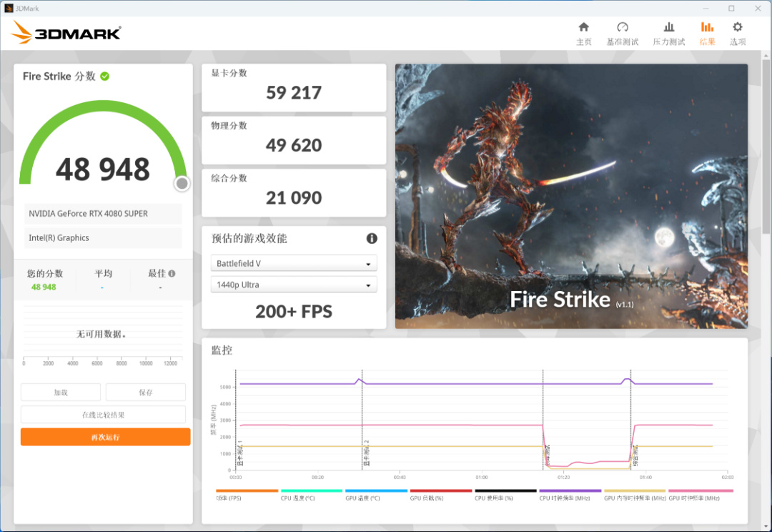772x532 pixels.
Task: Click the 01:20 time label on the chart
Action: [564, 478]
